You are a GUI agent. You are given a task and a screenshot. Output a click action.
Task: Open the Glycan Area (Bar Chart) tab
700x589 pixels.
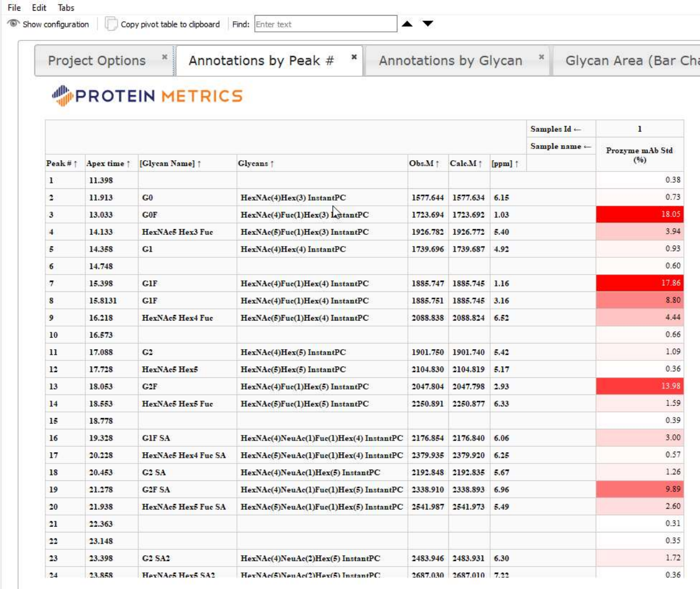click(x=632, y=61)
